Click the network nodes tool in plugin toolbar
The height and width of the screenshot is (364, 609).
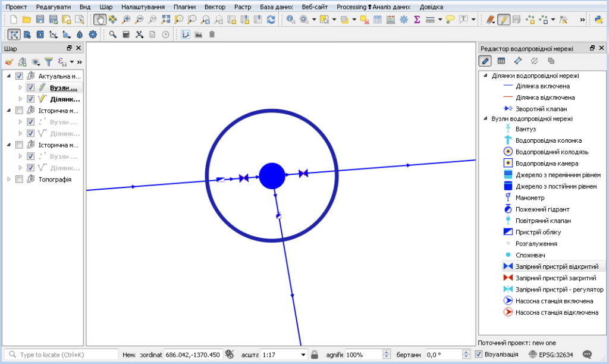[x=14, y=34]
